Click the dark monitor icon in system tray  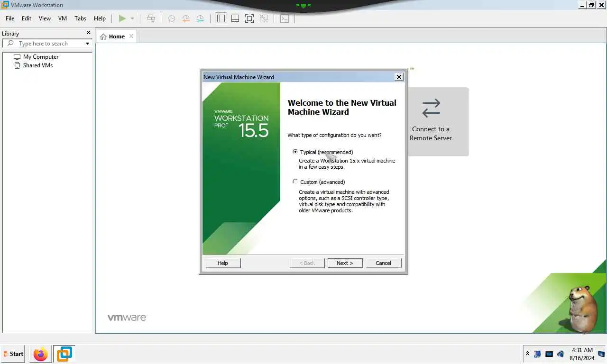click(x=549, y=354)
